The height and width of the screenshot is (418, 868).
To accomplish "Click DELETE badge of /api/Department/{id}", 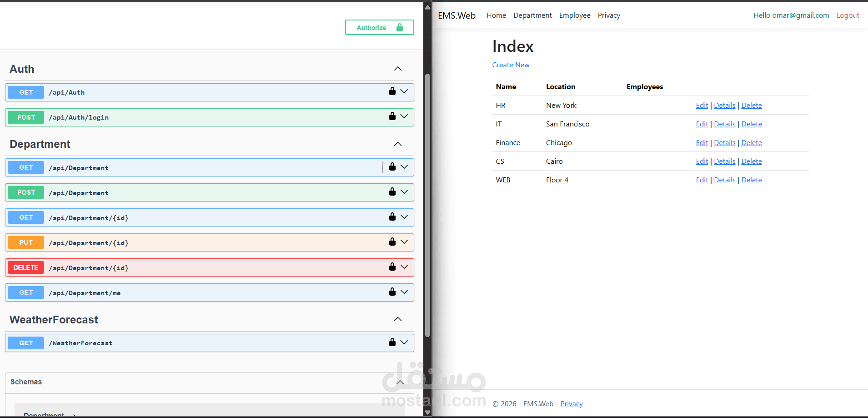I will coord(26,267).
